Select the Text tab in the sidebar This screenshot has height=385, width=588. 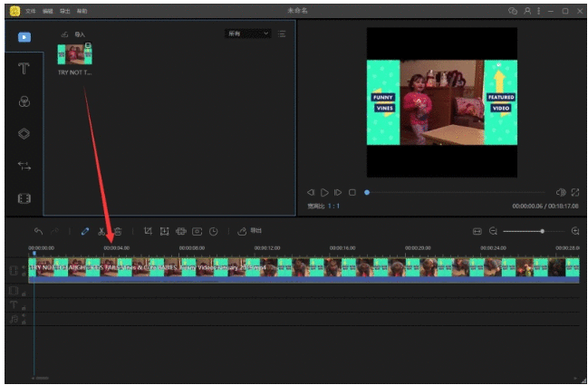tap(24, 70)
